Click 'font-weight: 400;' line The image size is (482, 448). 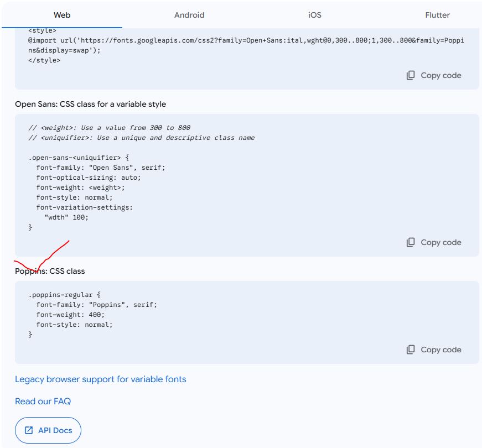[x=70, y=315]
